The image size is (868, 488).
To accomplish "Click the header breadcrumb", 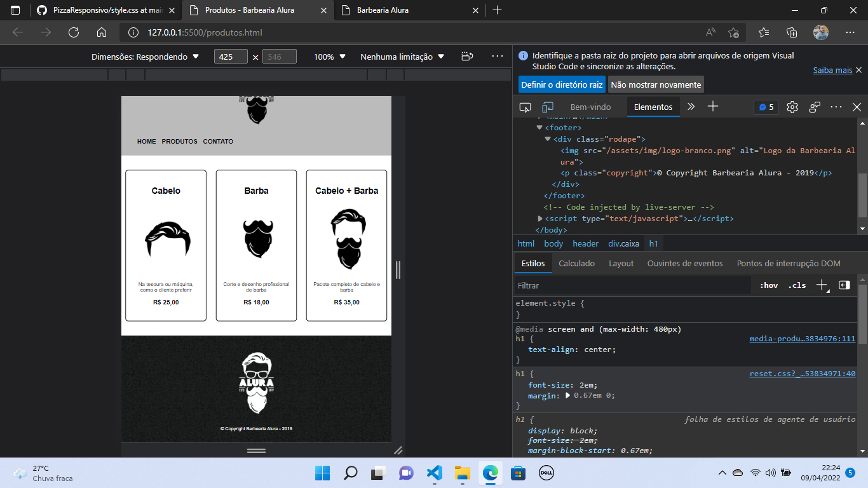I will pyautogui.click(x=585, y=243).
